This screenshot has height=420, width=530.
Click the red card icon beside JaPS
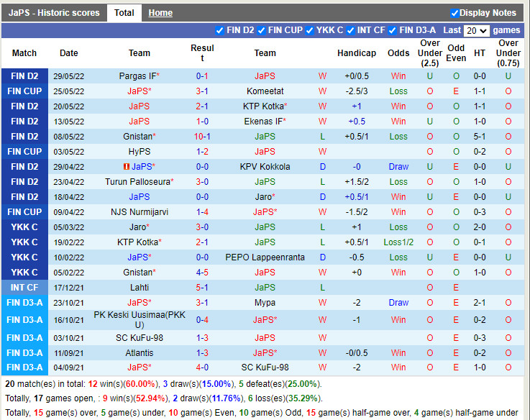127,167
